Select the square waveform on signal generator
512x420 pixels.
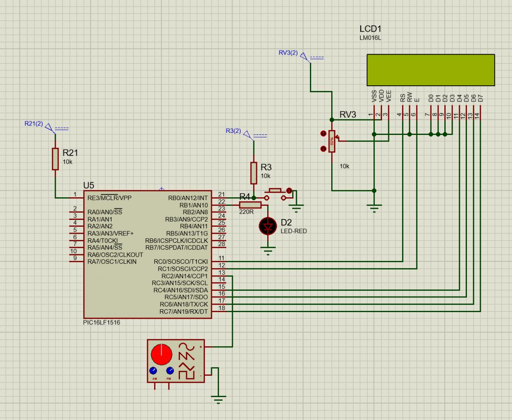187,375
